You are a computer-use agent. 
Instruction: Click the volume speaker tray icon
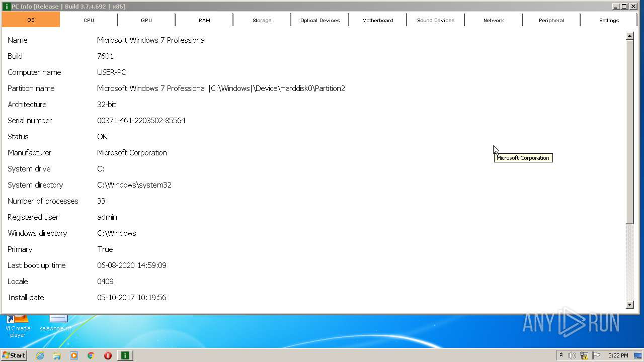pyautogui.click(x=572, y=355)
